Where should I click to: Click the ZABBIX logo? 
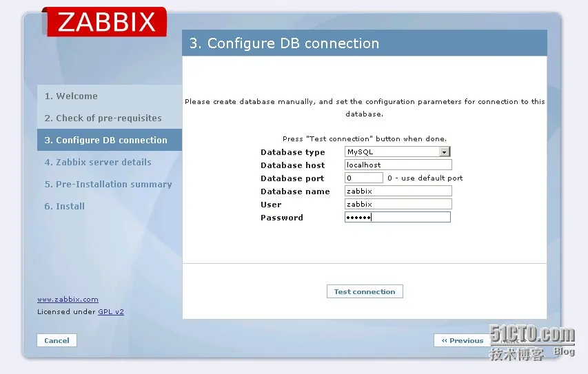coord(105,22)
